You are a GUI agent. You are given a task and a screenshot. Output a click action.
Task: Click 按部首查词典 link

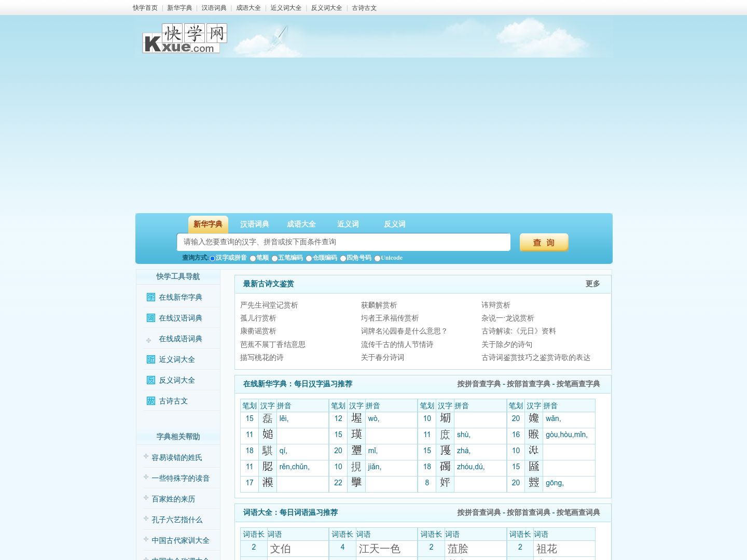tap(529, 512)
